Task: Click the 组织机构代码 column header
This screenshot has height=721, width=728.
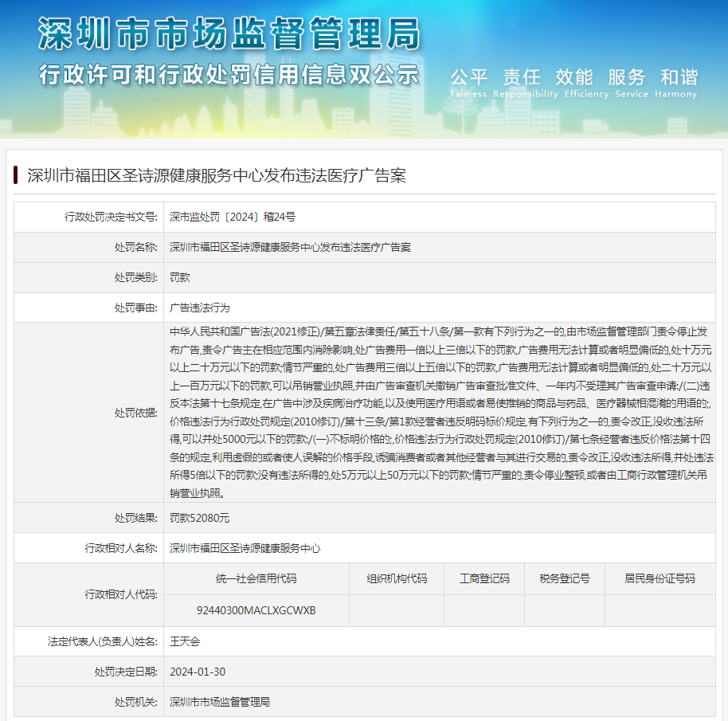Action: click(397, 578)
